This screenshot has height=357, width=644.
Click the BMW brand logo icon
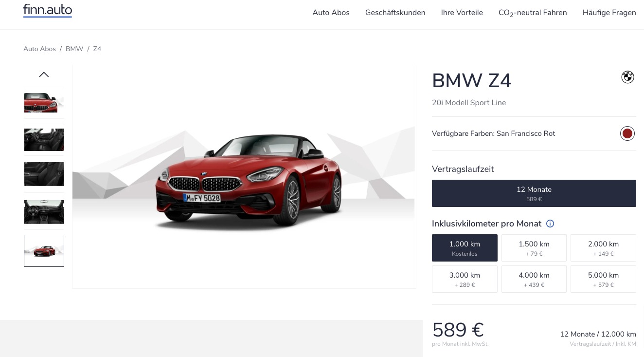pos(627,77)
